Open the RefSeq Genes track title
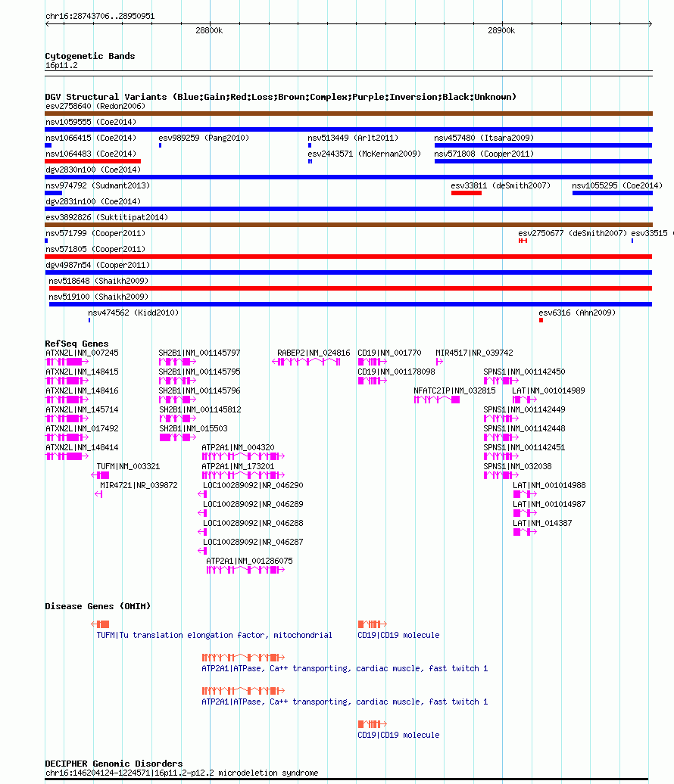This screenshot has width=674, height=784. [x=76, y=344]
